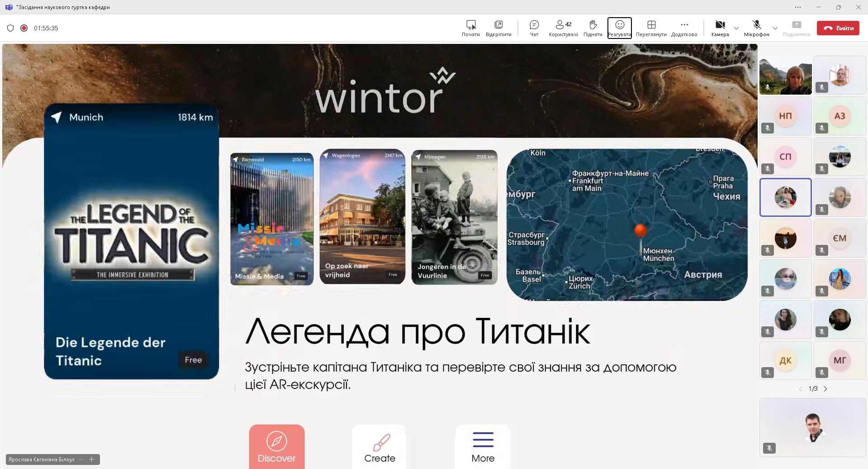The width and height of the screenshot is (868, 469).
Task: Click the Create button in shared slide
Action: [379, 447]
